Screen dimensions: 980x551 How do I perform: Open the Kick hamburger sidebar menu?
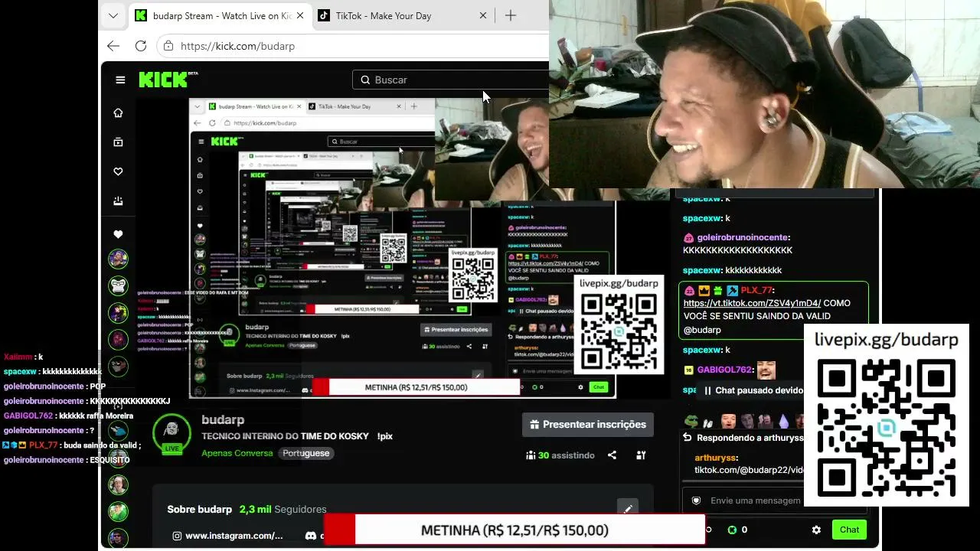pyautogui.click(x=120, y=80)
